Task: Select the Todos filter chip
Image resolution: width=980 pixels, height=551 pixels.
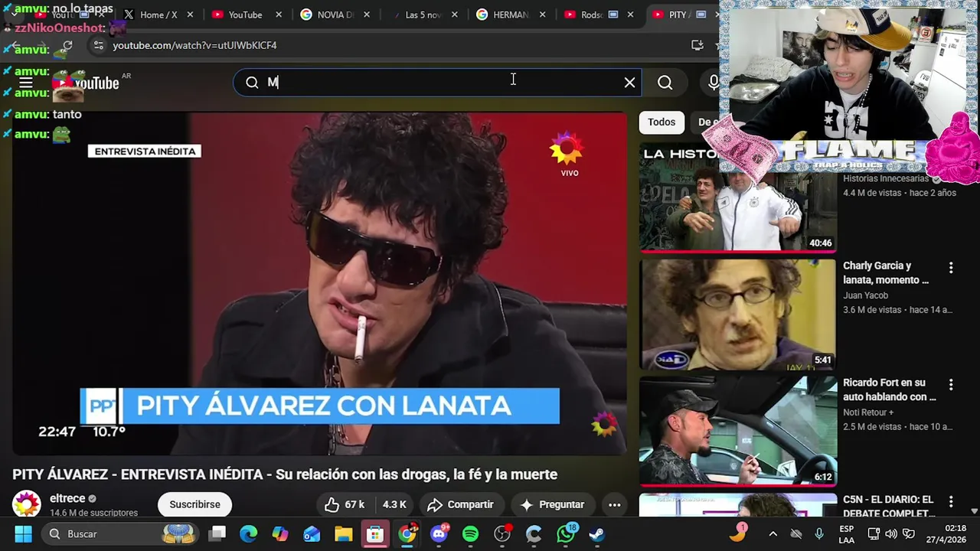Action: (661, 122)
